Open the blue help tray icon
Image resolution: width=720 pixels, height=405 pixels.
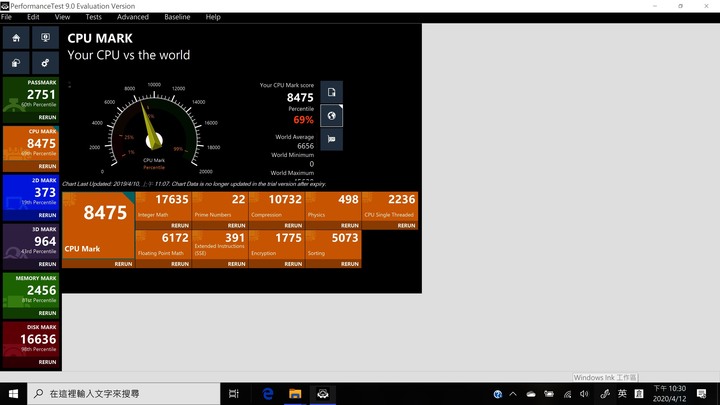tap(497, 394)
